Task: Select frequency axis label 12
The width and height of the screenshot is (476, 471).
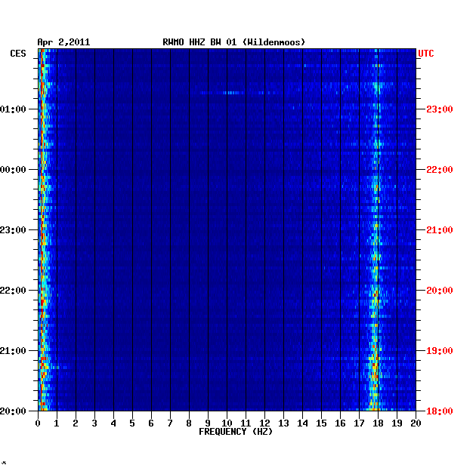Action: tap(264, 423)
